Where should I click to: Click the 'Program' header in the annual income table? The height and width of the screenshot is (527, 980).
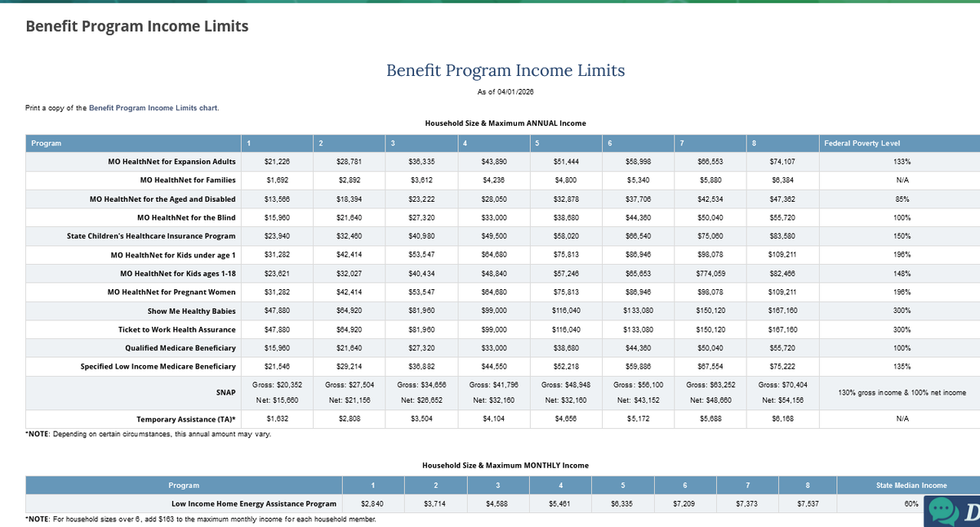[x=47, y=144]
